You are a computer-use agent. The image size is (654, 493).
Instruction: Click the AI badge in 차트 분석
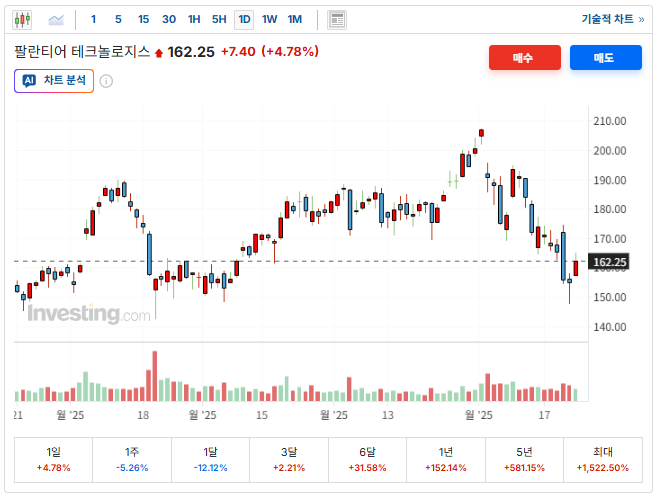pyautogui.click(x=29, y=80)
